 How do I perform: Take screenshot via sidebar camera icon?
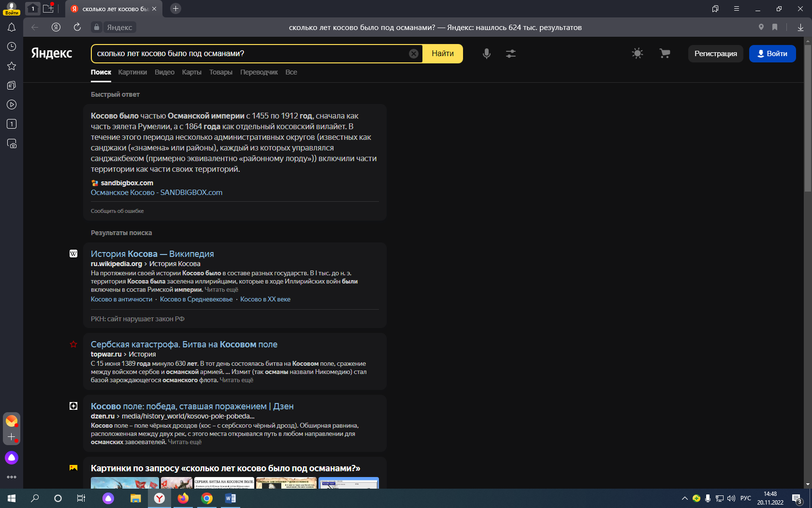tap(12, 144)
